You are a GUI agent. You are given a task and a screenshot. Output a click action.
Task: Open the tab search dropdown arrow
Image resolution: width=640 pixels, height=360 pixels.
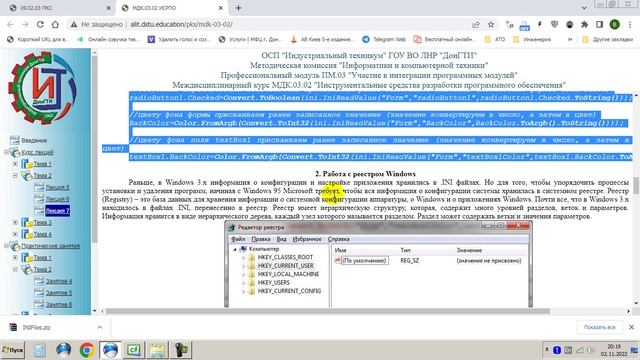click(x=584, y=8)
